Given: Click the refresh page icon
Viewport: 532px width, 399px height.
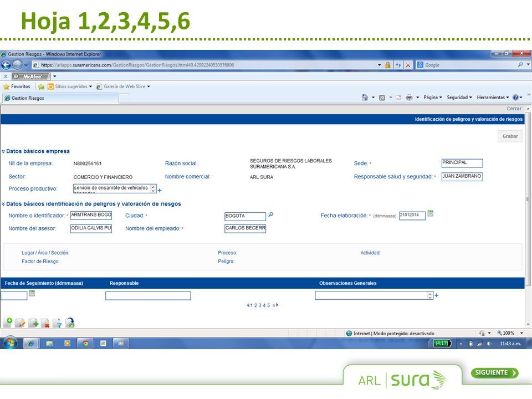Looking at the screenshot, I should click(x=398, y=65).
